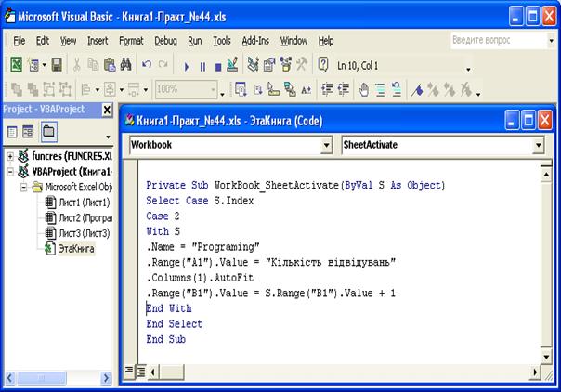The image size is (561, 392).
Task: Open the Standard toolbar options arrow
Action: pyautogui.click(x=468, y=70)
